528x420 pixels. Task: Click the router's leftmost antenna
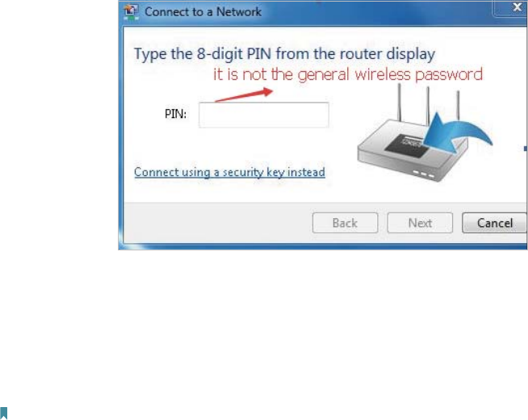(400, 103)
